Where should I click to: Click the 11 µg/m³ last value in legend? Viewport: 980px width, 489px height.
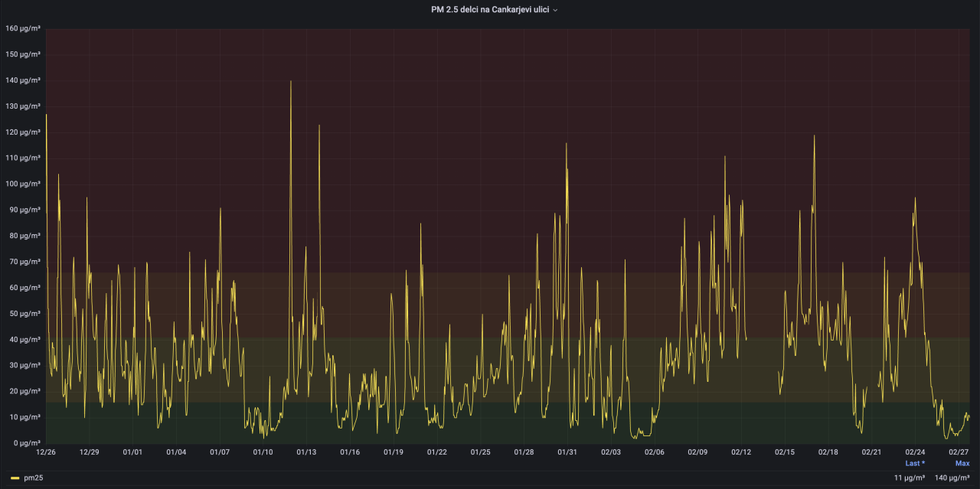910,478
